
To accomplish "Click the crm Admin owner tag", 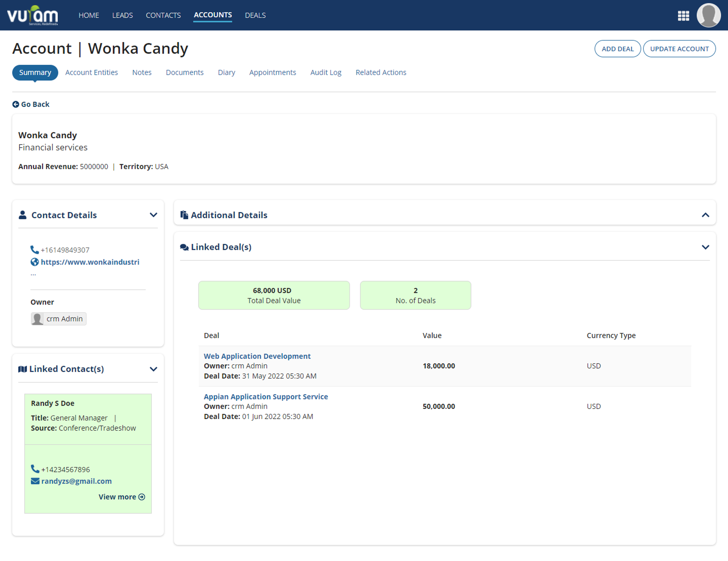I will pos(59,319).
